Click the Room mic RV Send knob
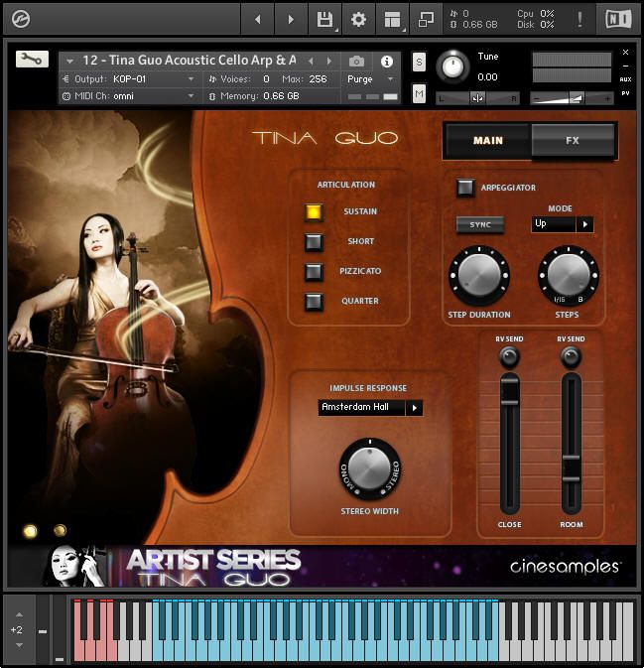644x668 pixels. tap(571, 357)
